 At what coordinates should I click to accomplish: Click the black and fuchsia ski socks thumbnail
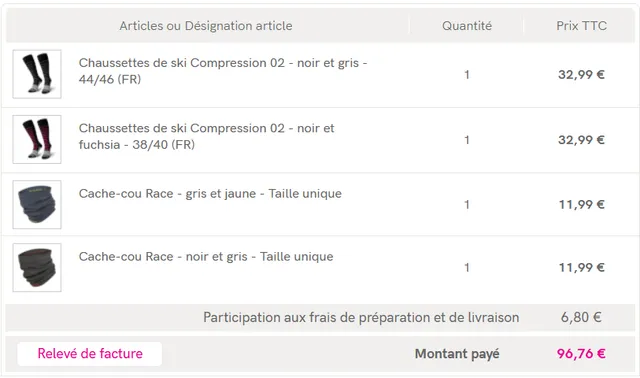pos(37,139)
